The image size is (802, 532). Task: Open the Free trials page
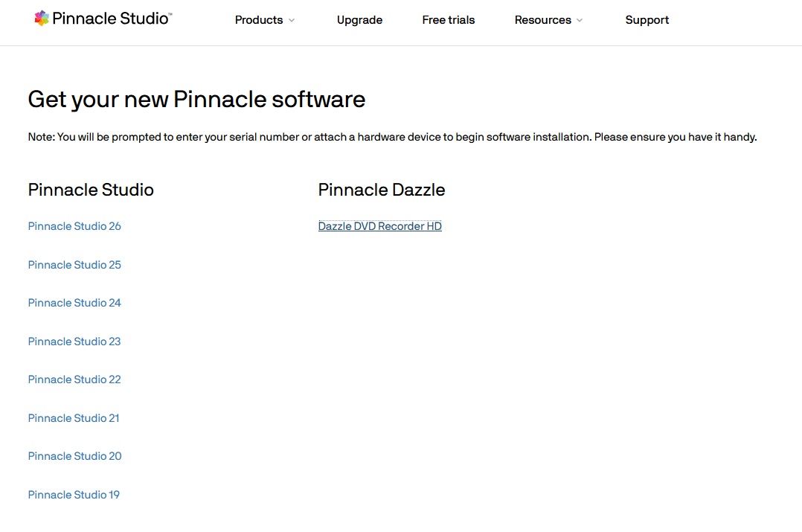coord(449,20)
